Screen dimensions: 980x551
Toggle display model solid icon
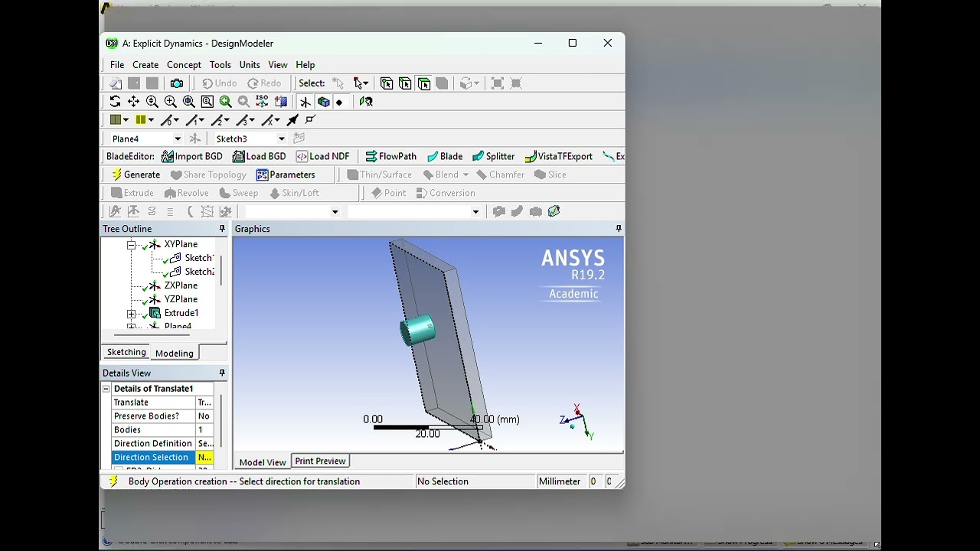[x=323, y=102]
